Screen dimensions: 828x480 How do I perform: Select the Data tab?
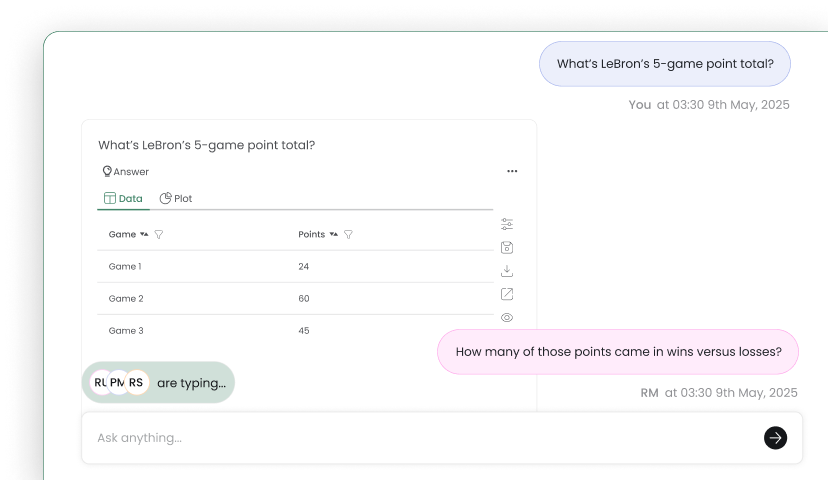(123, 199)
